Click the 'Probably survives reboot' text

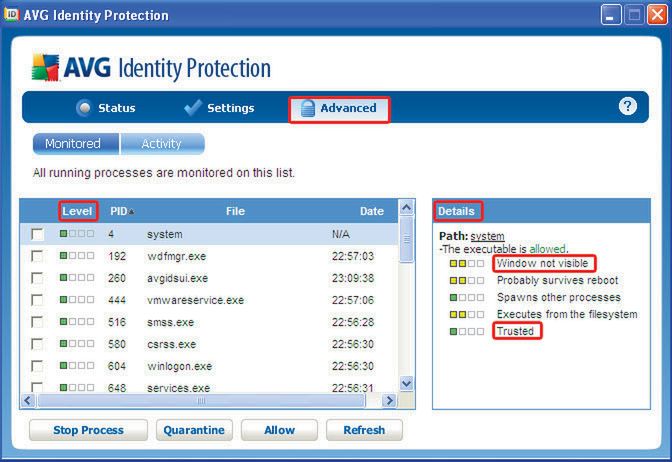(x=558, y=280)
